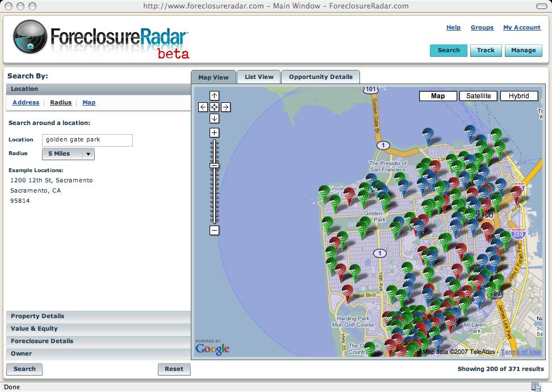
Task: Click the center map recenter icon
Action: [x=214, y=107]
